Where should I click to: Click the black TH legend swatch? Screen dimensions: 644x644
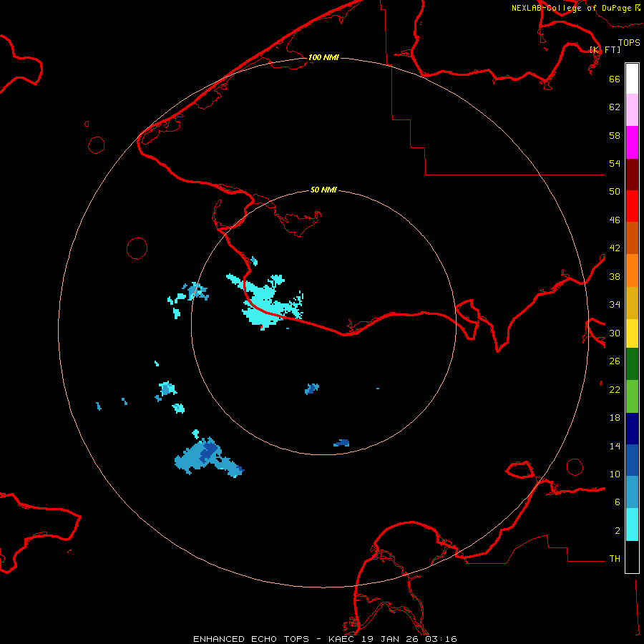[632, 557]
